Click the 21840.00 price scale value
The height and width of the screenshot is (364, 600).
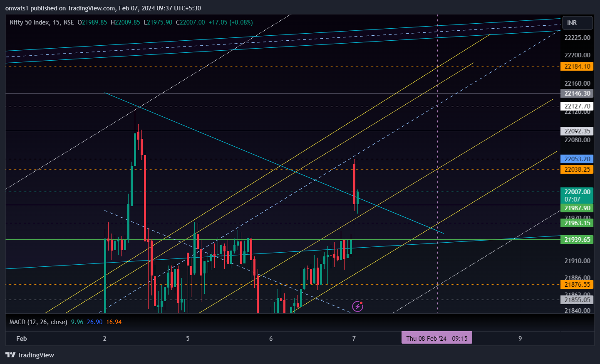[x=577, y=311]
